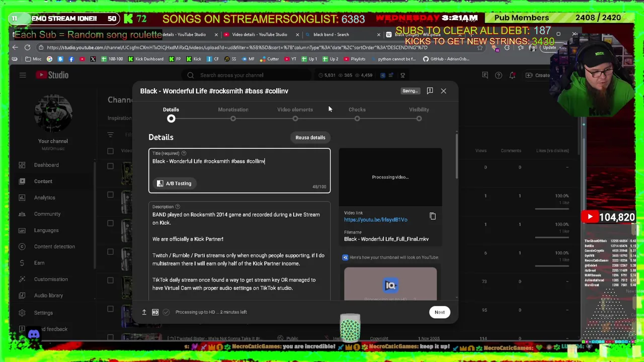This screenshot has height=362, width=644.
Task: Click the thumbnail preview with IQ logo
Action: click(390, 284)
